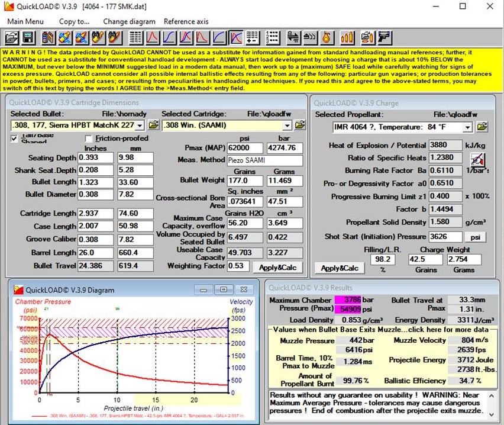
Task: Click the Bullet Weight grains field
Action: tap(245, 181)
